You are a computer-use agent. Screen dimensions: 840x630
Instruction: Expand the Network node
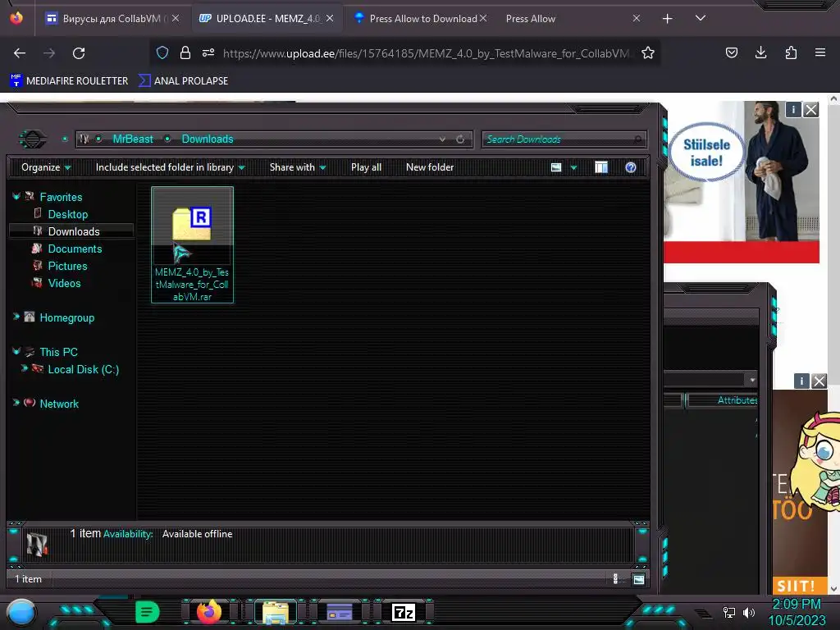pos(16,403)
